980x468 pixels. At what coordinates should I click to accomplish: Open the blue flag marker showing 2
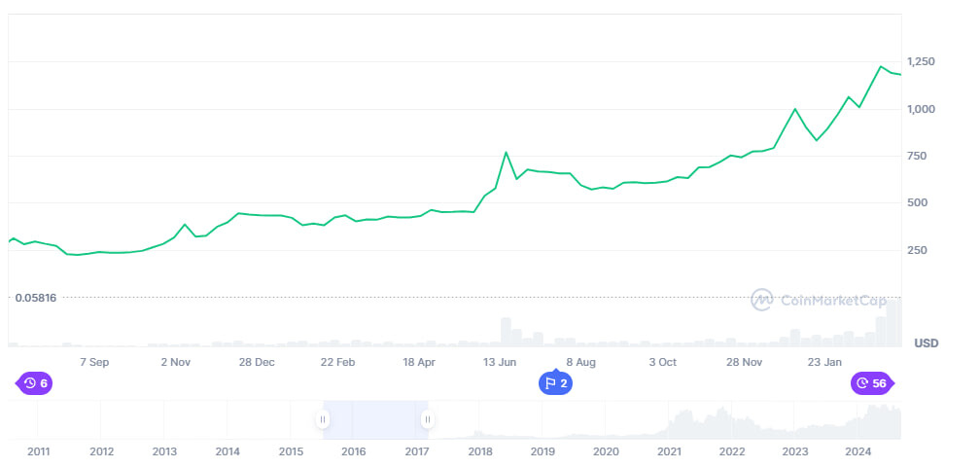(556, 383)
